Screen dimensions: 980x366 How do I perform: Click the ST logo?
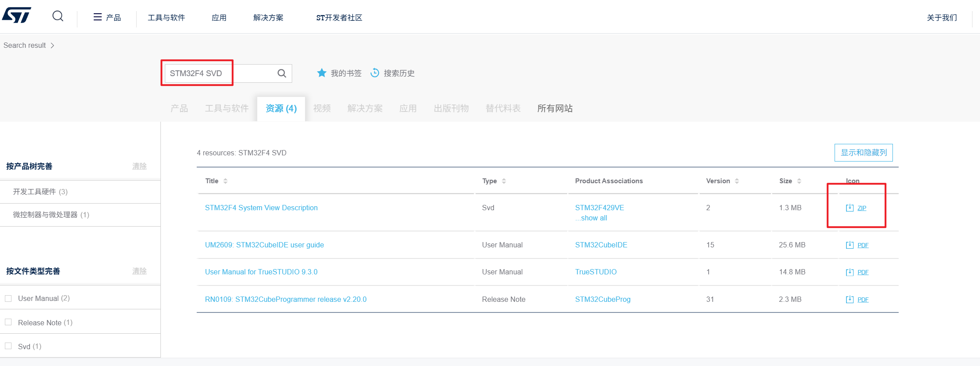[16, 15]
